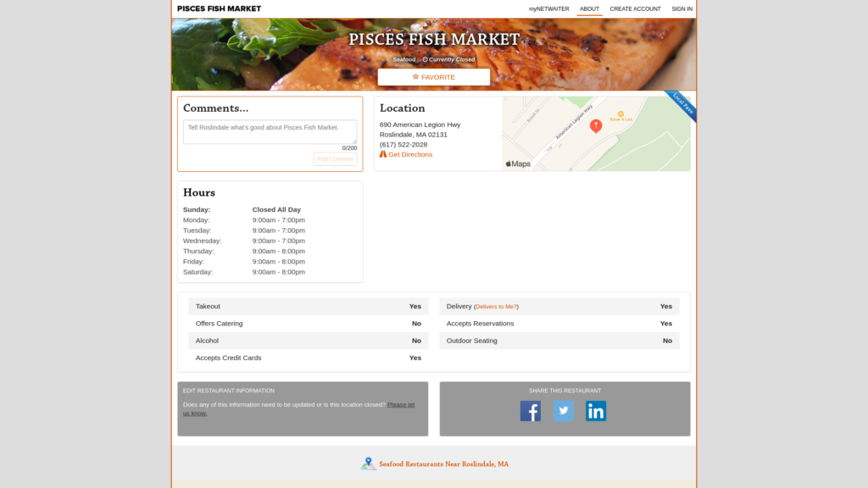Open the myNETWAITER menu
868x488 pixels.
pyautogui.click(x=548, y=8)
